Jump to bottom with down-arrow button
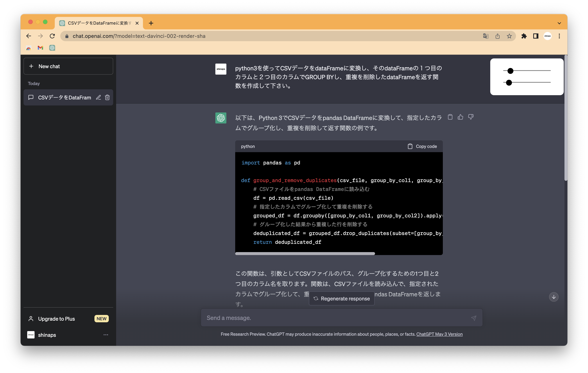The width and height of the screenshot is (588, 373). coord(554,297)
